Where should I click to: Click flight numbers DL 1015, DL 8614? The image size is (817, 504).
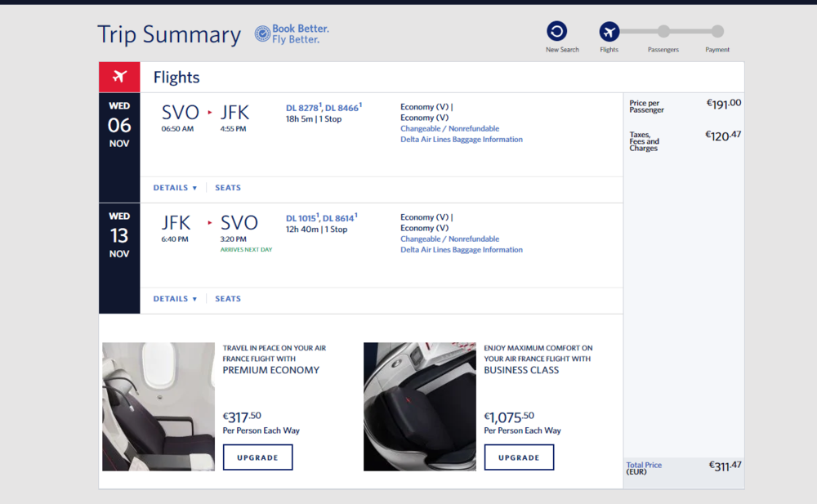tap(321, 218)
